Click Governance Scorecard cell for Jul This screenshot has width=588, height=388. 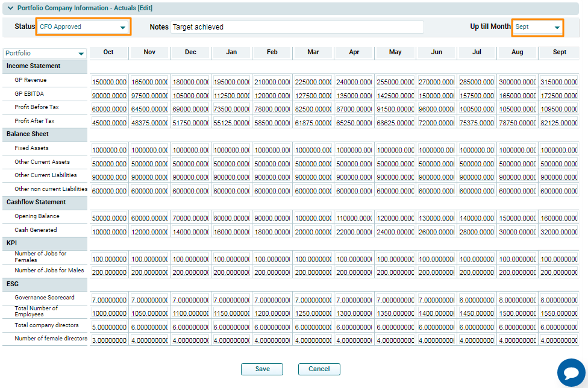tap(477, 300)
